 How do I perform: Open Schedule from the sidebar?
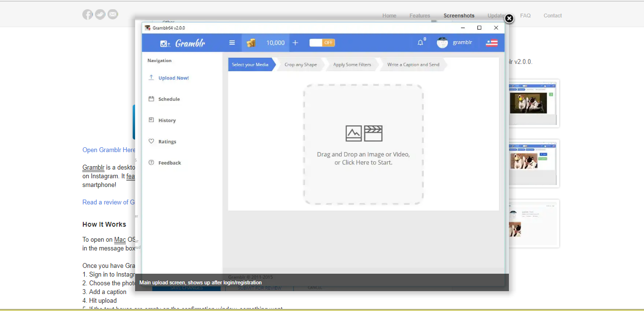click(x=169, y=99)
